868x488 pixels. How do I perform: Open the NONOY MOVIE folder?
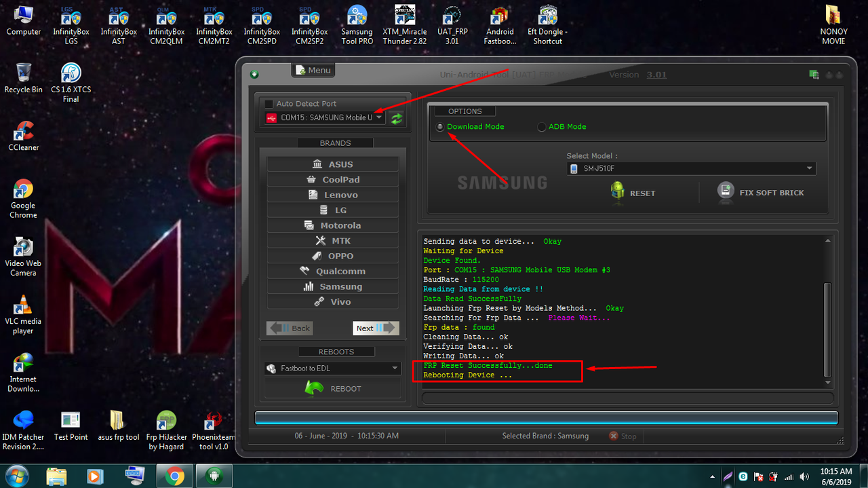(833, 26)
